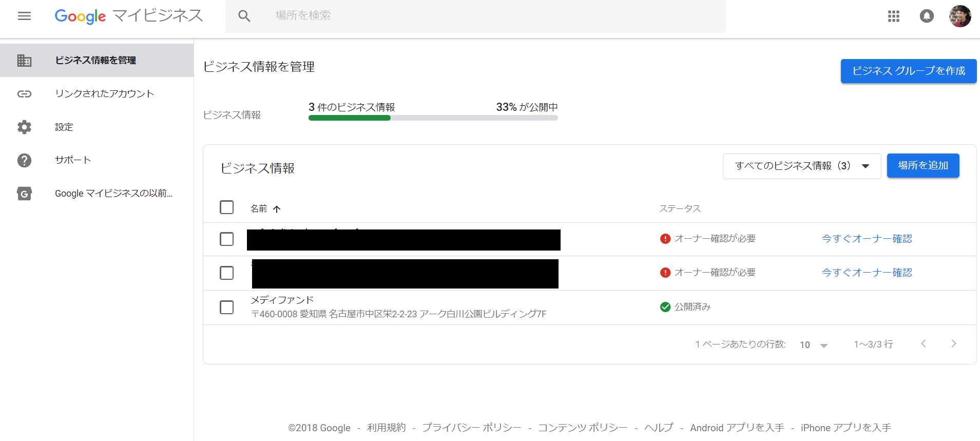Click ビジネス グループを作成 button

909,71
